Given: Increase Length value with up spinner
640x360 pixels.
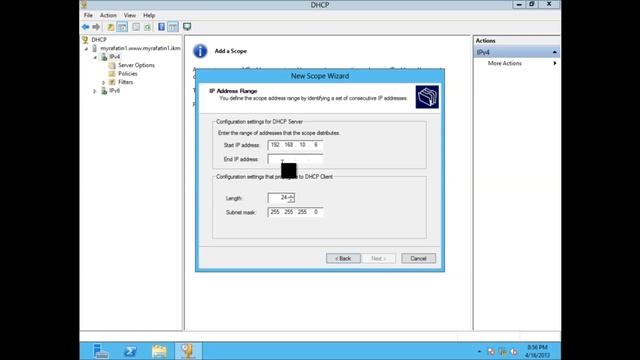Looking at the screenshot, I should [291, 196].
